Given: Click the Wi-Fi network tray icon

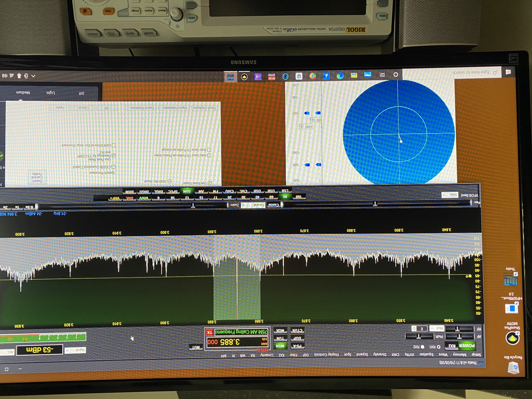Looking at the screenshot, I should coord(11,75).
